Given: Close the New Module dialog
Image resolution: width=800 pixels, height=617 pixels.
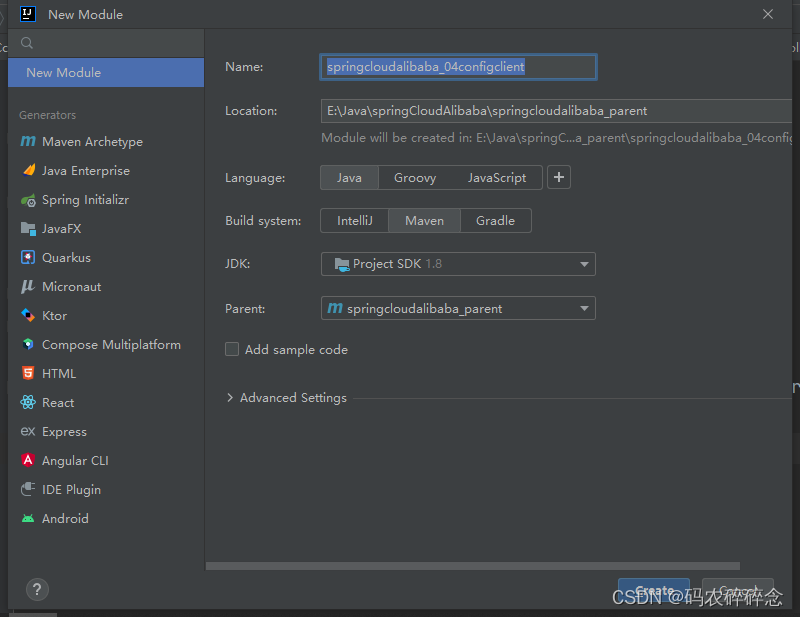Looking at the screenshot, I should pyautogui.click(x=768, y=14).
